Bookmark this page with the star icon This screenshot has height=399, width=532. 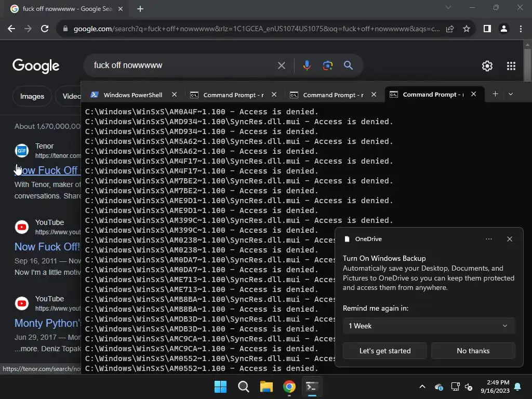pos(467,29)
